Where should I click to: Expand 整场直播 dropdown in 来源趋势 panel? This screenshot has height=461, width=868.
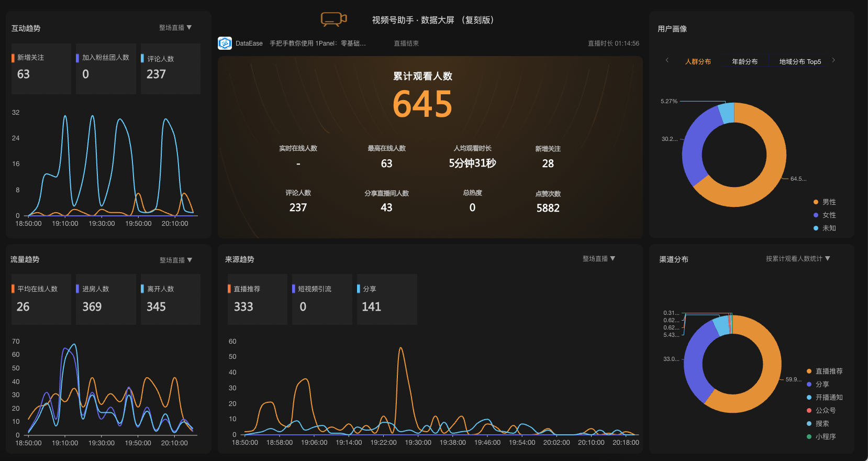tap(599, 259)
